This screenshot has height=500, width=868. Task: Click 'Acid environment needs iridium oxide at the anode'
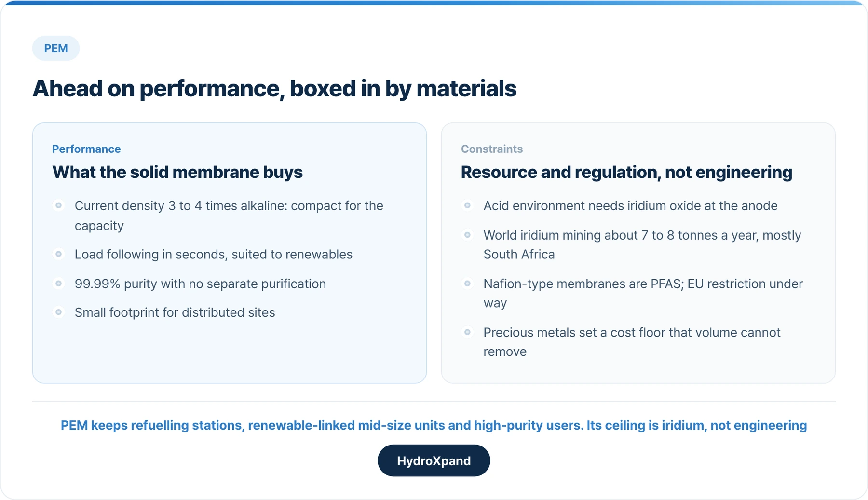(631, 206)
